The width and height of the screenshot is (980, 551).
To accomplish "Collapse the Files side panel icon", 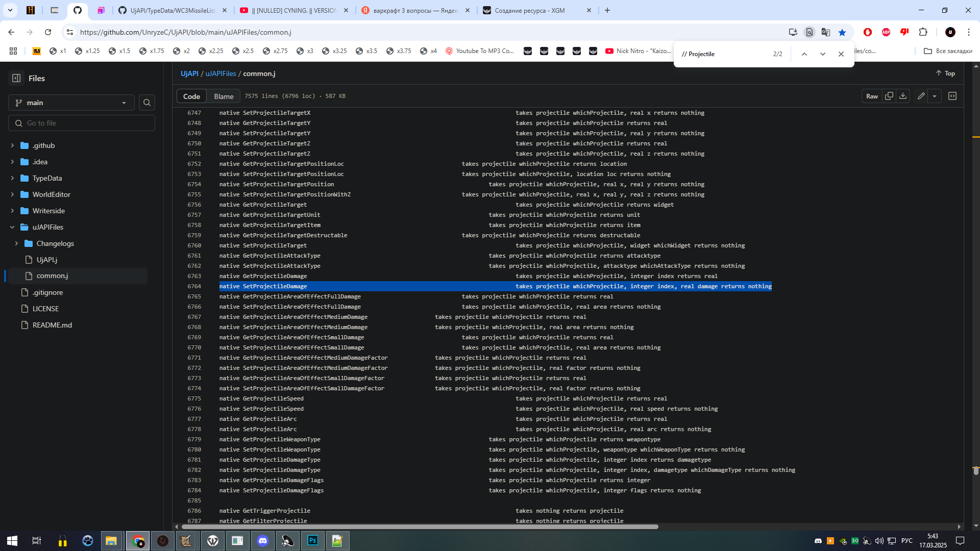I will [x=16, y=78].
